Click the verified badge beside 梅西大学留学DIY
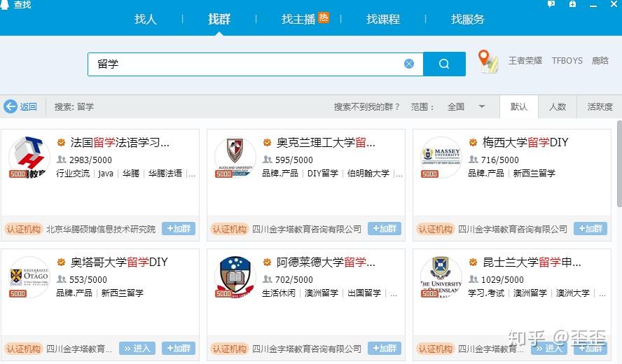 pyautogui.click(x=473, y=142)
